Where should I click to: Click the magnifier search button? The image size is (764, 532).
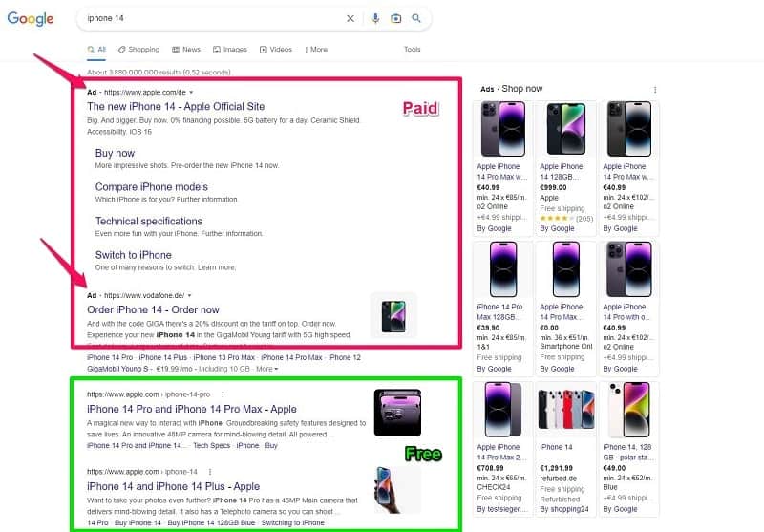tap(416, 18)
